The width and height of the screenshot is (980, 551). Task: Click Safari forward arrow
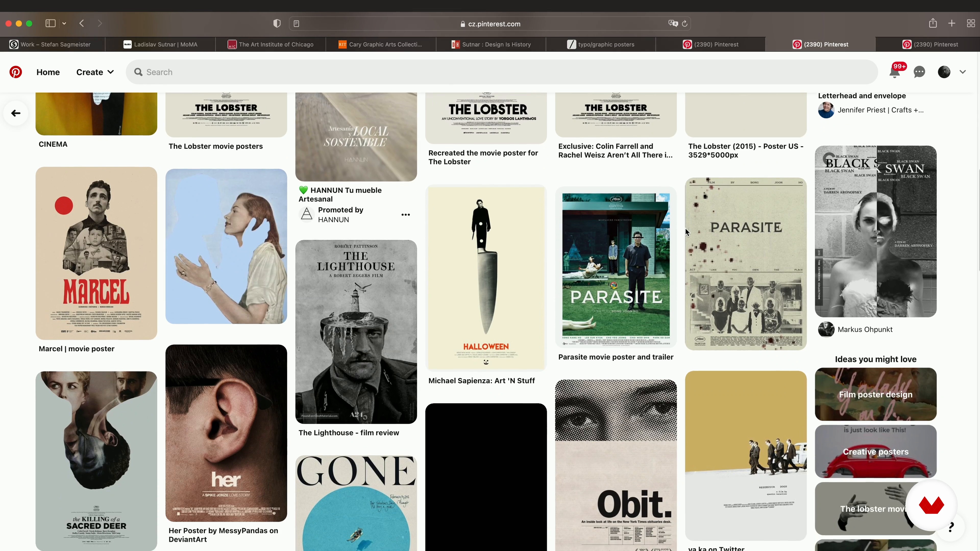100,23
